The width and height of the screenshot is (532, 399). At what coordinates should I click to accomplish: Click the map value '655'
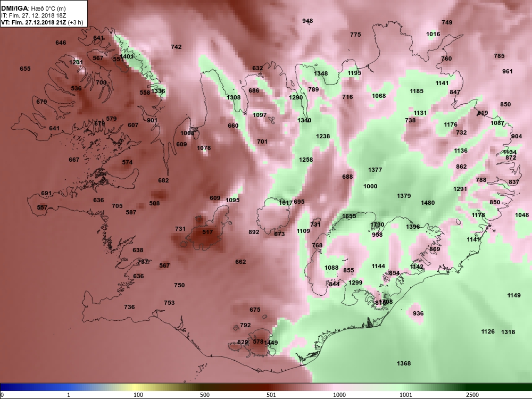pyautogui.click(x=25, y=69)
